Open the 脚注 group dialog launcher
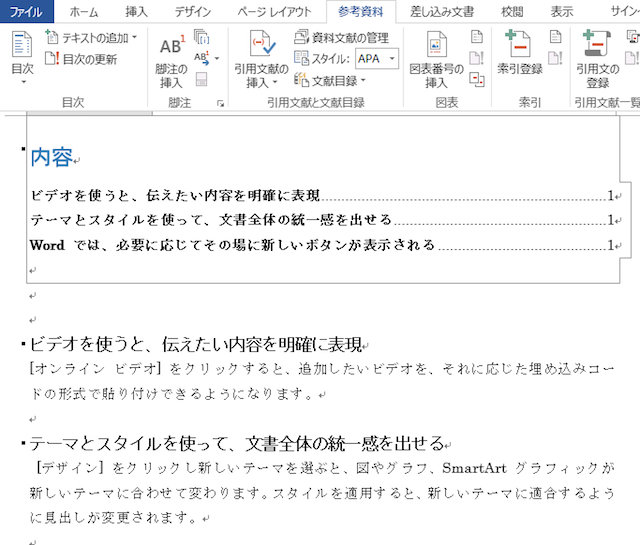 point(220,103)
